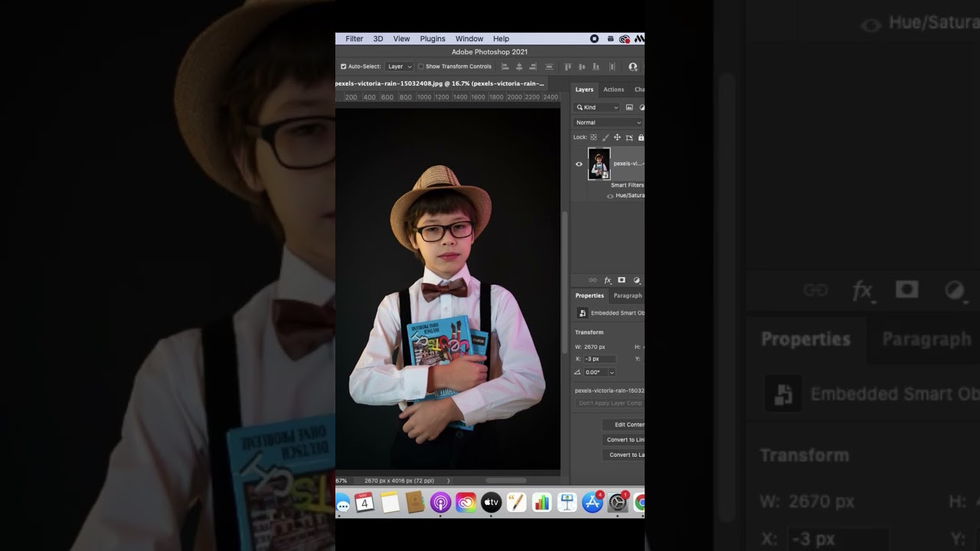Click lock image pixels brush icon

[605, 138]
